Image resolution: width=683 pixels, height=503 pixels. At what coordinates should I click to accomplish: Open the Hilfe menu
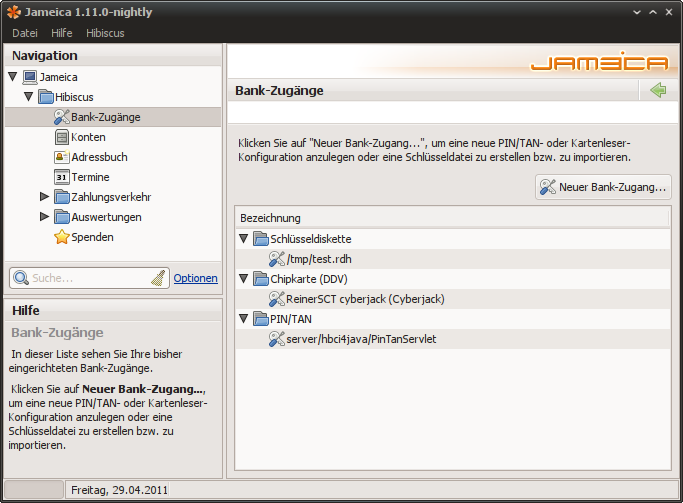[x=62, y=33]
